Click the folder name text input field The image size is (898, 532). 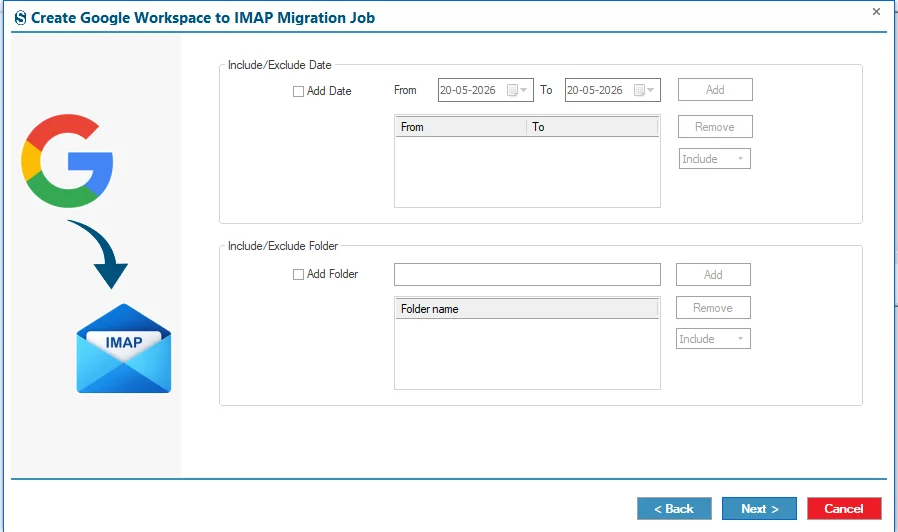[527, 274]
